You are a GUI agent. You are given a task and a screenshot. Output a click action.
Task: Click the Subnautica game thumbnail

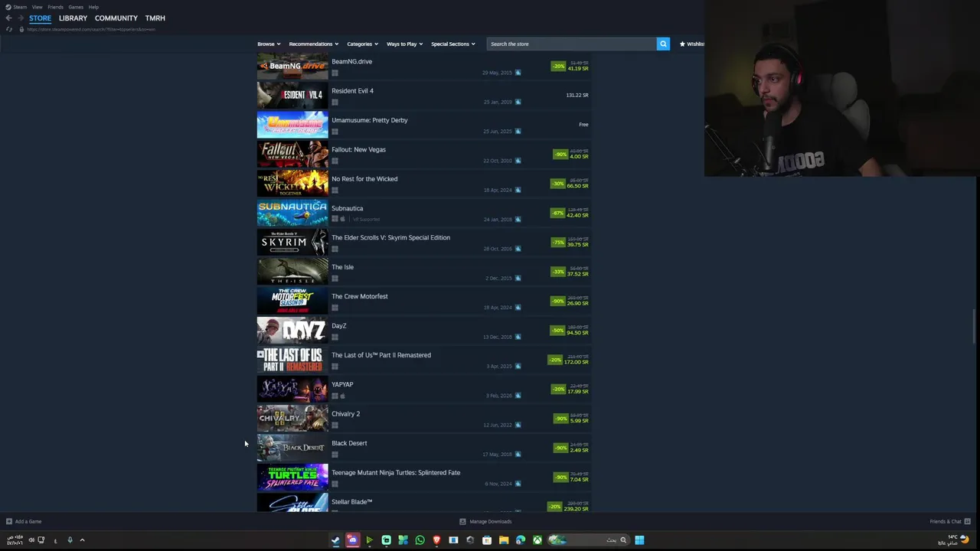pos(292,213)
